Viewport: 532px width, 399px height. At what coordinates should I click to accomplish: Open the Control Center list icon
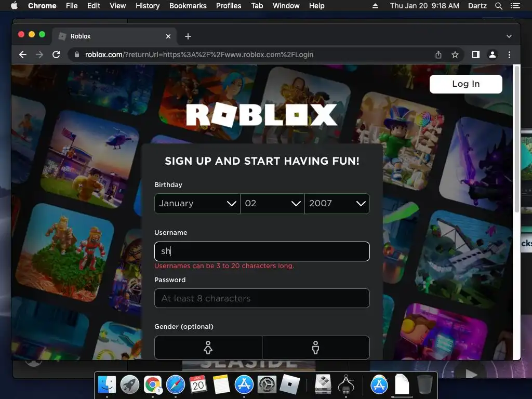click(x=515, y=6)
